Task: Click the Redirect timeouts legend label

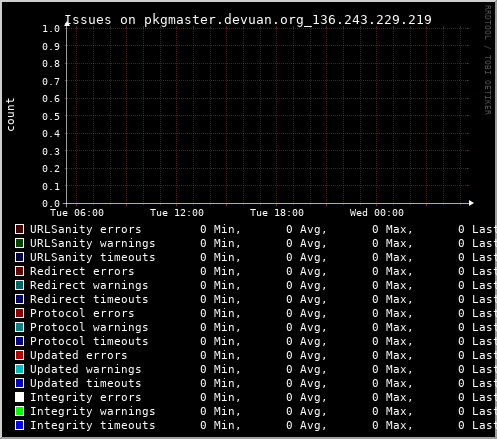Action: [89, 299]
